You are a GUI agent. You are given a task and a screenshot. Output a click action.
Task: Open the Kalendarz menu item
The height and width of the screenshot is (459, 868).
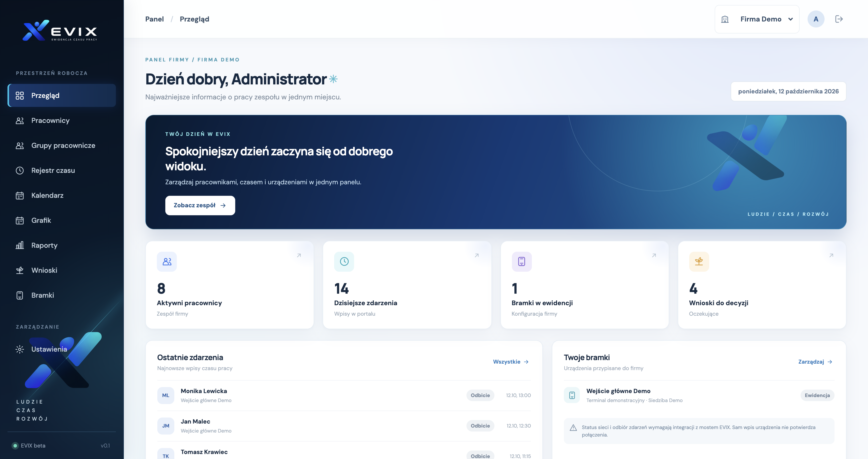point(62,195)
